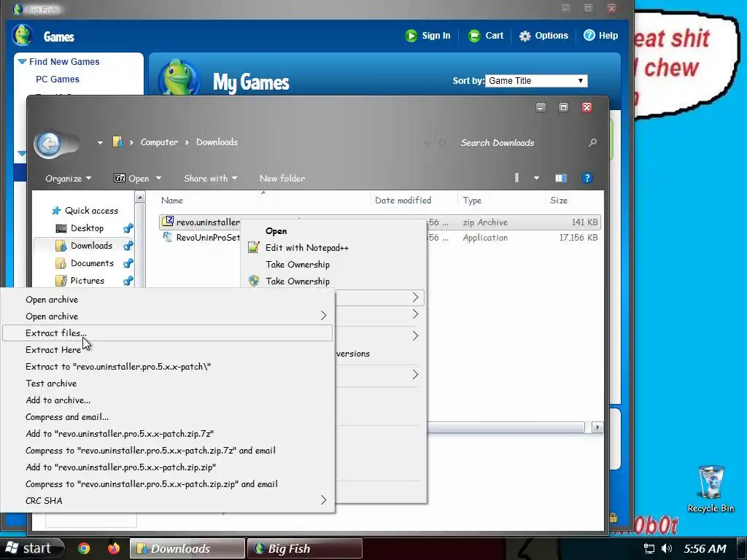This screenshot has height=560, width=747.
Task: Click the pin icon next to Documents
Action: pyautogui.click(x=128, y=263)
